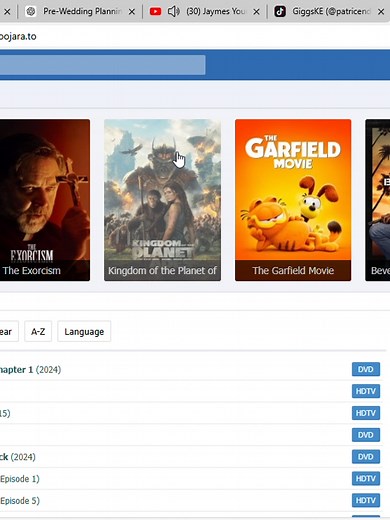Image resolution: width=390 pixels, height=520 pixels.
Task: Close the Jaymes YouTube tab
Action: pos(256,12)
